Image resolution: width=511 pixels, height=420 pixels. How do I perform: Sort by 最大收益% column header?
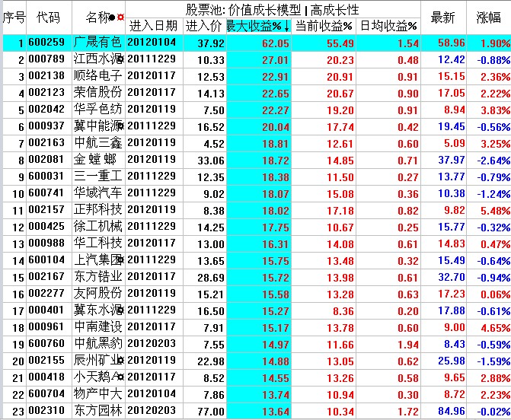click(258, 26)
